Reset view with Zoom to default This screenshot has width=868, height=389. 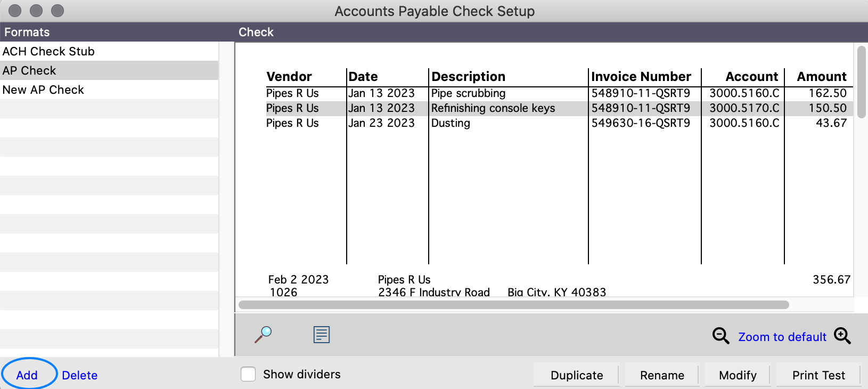(782, 337)
